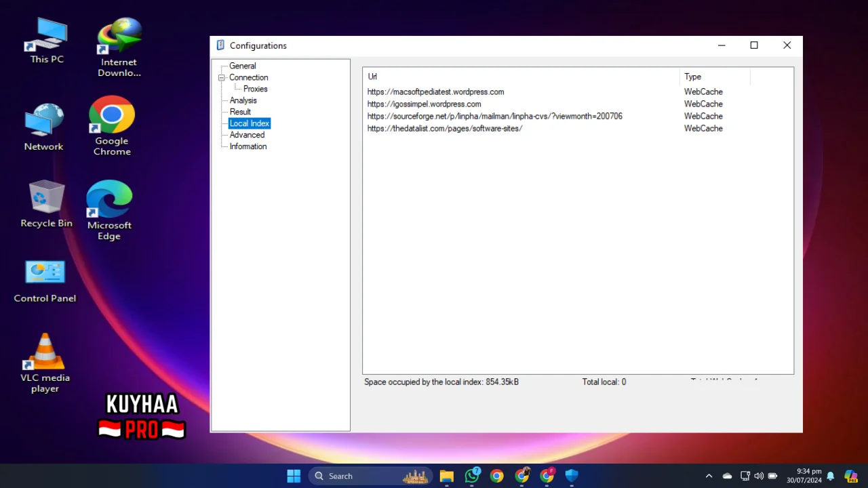Screen dimensions: 868x488
Task: Launch Microsoft Edge desktop shortcut
Action: pyautogui.click(x=109, y=210)
